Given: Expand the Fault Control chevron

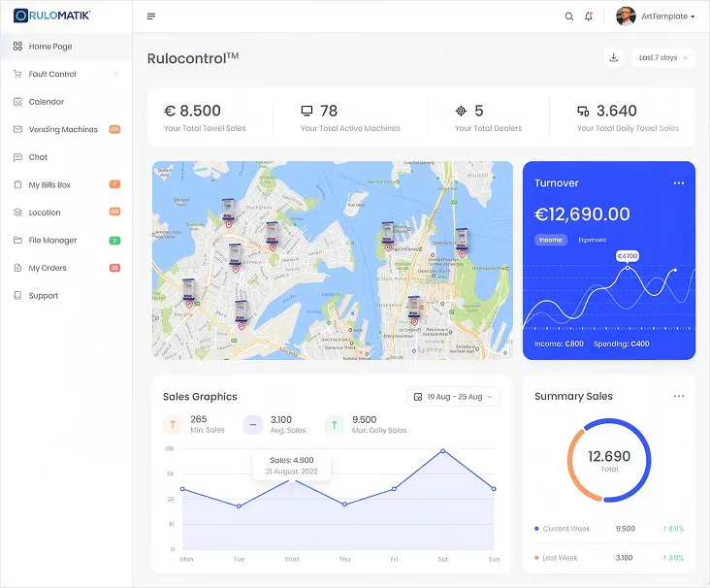Looking at the screenshot, I should pos(116,74).
